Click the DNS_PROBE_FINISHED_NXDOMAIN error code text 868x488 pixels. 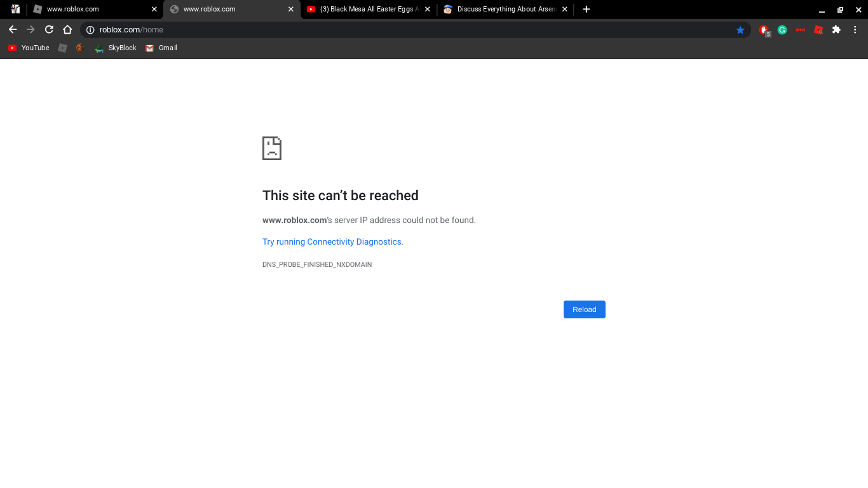[317, 264]
